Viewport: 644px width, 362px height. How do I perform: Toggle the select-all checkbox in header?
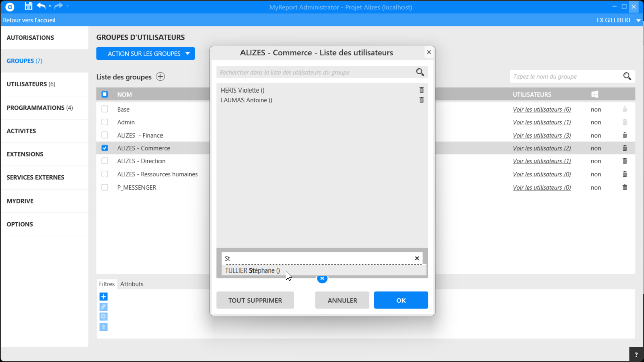[x=105, y=94]
